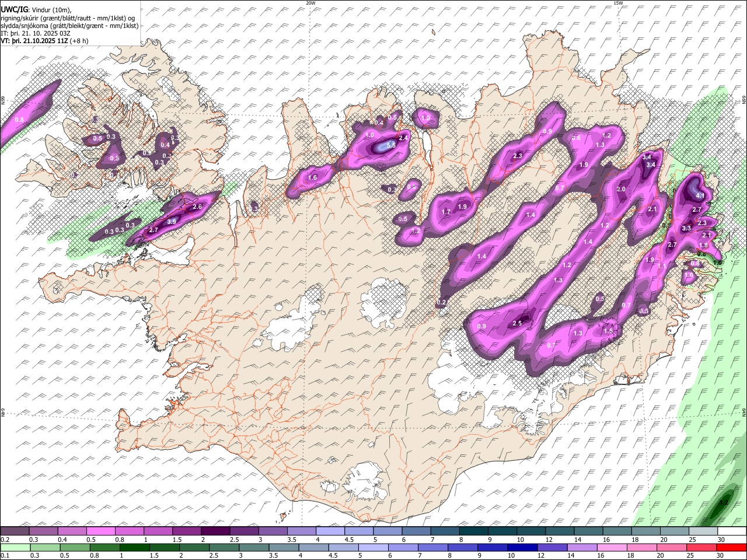Click the 2.5 snowfall value on map
This screenshot has height=560, width=747.
click(516, 323)
